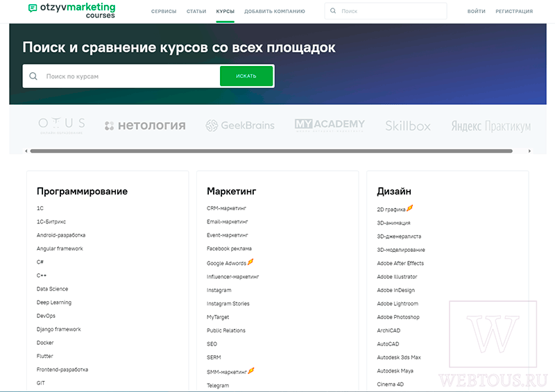Open Deep Learning courses
Screen dimensions: 555x392
[54, 302]
